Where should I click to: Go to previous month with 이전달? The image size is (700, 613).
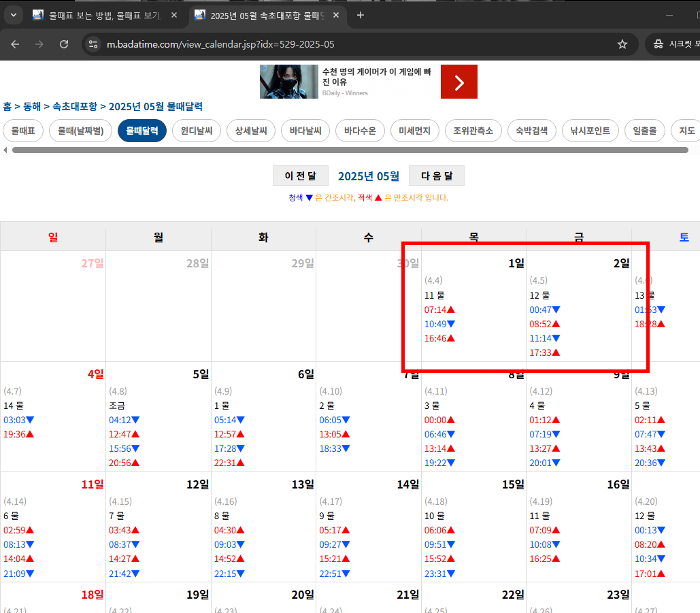pos(301,176)
